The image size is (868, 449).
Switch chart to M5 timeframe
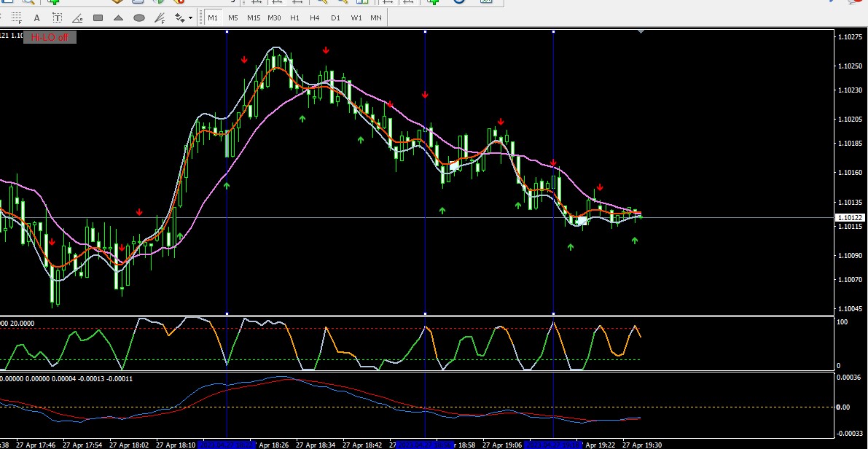tap(233, 17)
